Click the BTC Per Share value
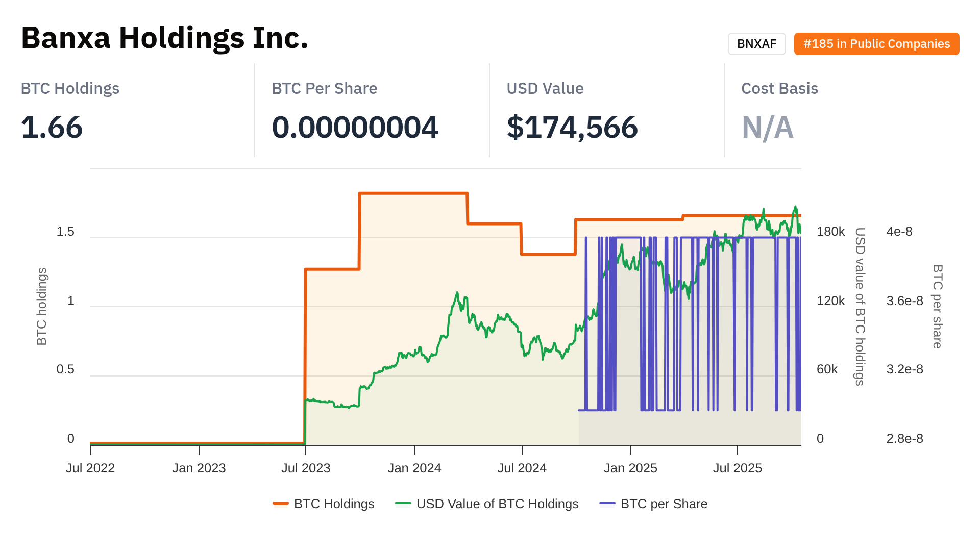The image size is (980, 551). (x=355, y=127)
